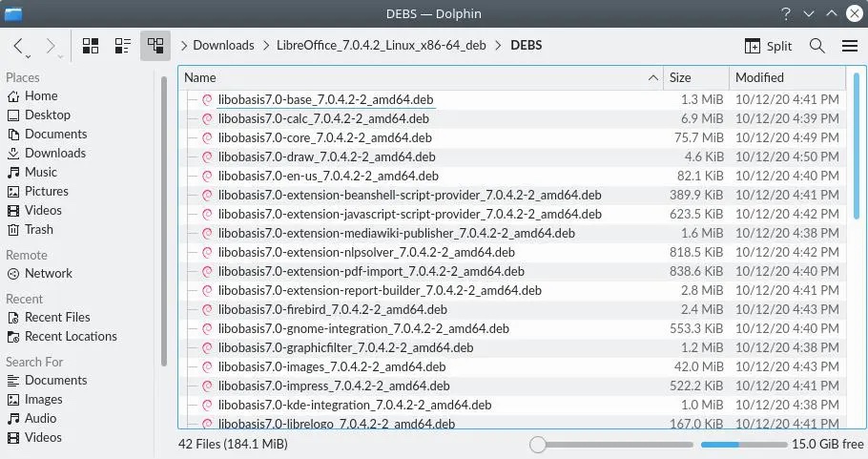The height and width of the screenshot is (459, 868).
Task: Sort by Size column header
Action: coord(696,77)
